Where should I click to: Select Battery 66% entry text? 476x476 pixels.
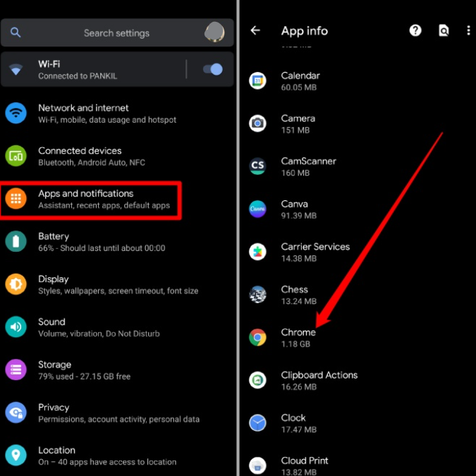pos(102,242)
